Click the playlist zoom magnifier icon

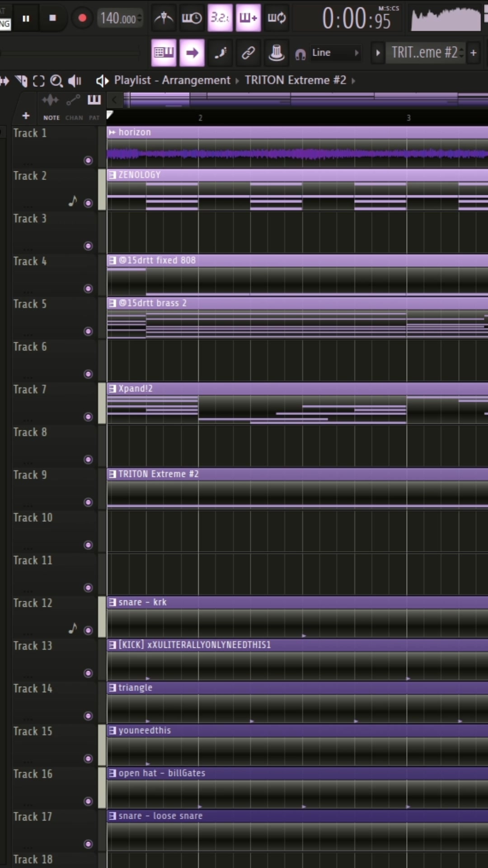click(56, 81)
